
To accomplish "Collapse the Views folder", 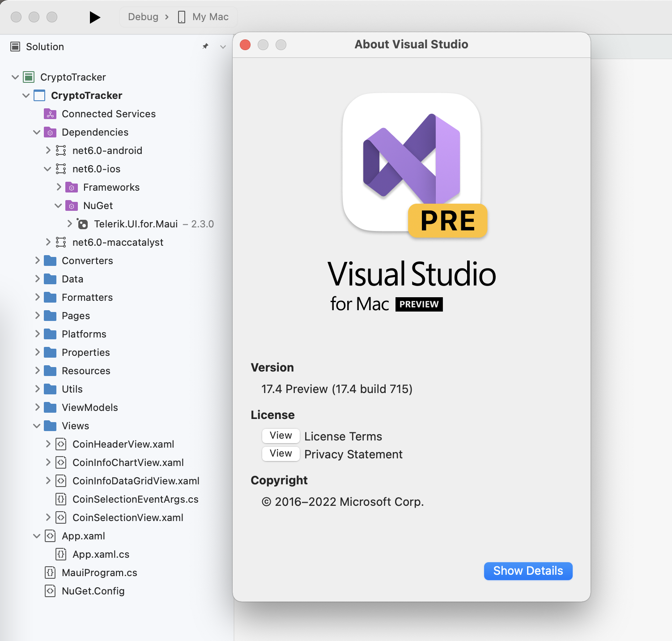I will pyautogui.click(x=37, y=426).
